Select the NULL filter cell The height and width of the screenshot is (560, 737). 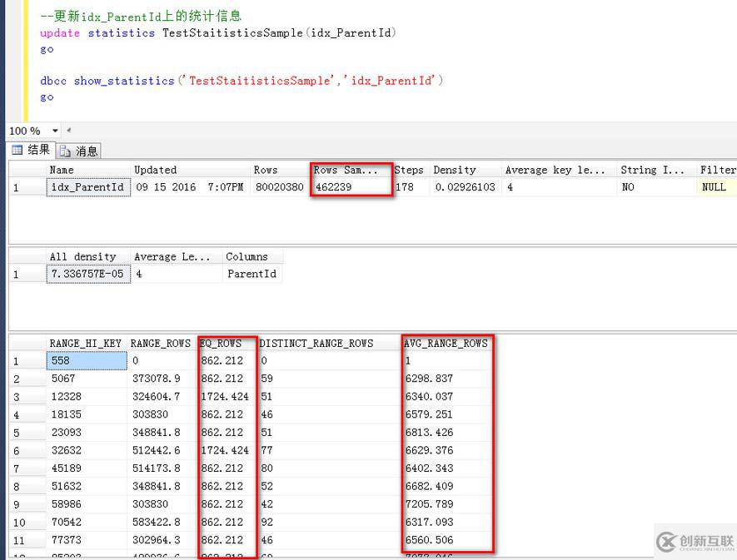pyautogui.click(x=717, y=187)
